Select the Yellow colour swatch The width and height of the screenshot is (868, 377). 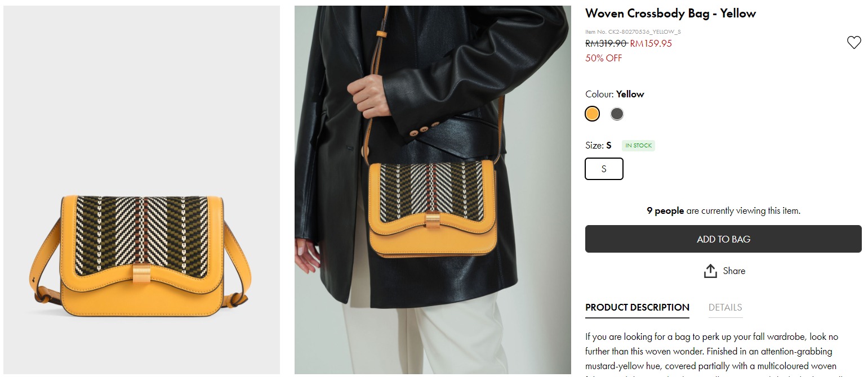tap(592, 114)
